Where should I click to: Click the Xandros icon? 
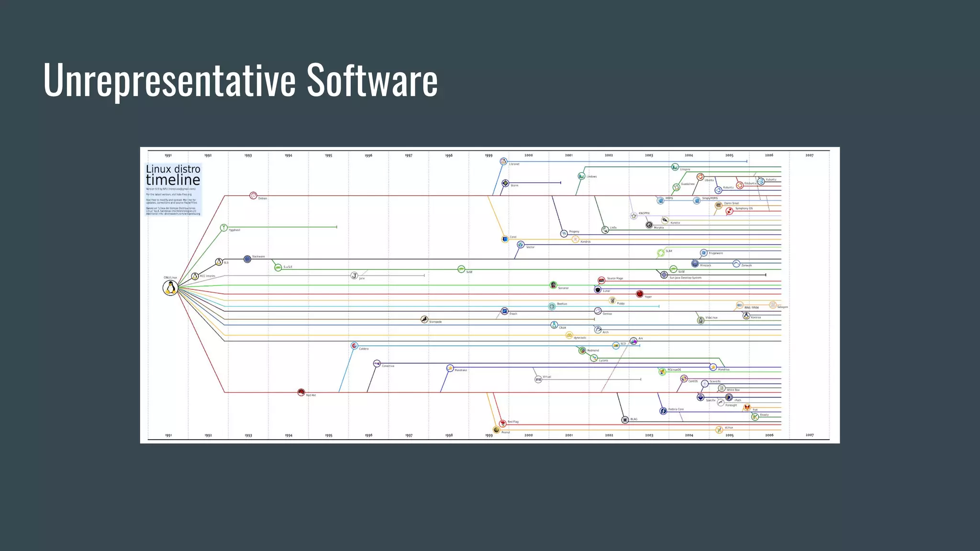click(x=576, y=239)
